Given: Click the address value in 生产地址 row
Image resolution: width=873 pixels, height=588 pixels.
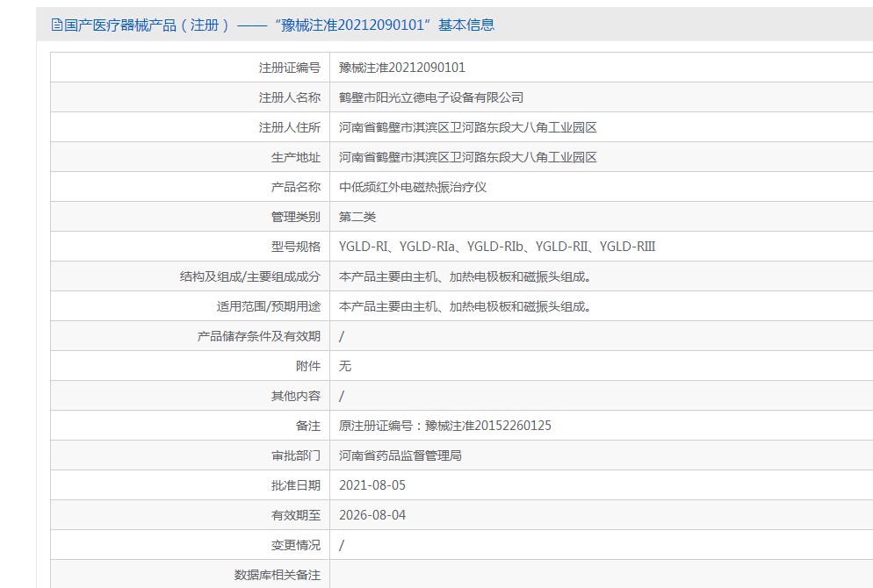Looking at the screenshot, I should click(467, 157).
